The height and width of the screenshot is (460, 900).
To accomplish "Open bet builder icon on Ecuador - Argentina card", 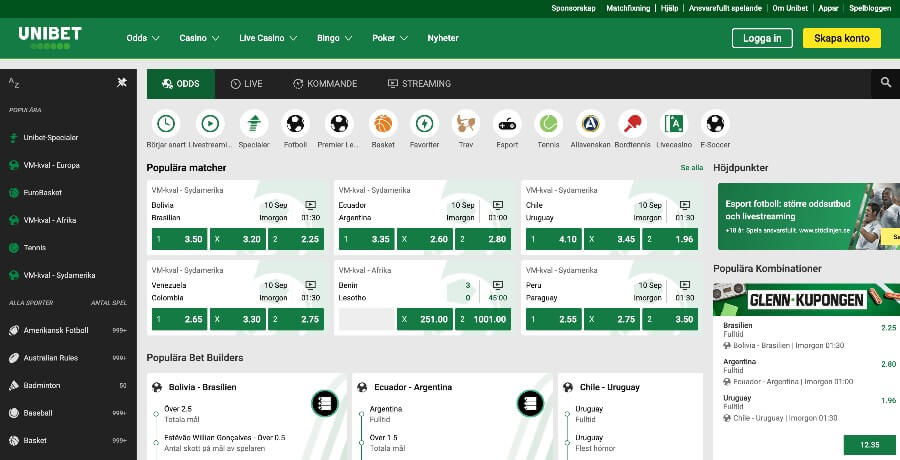I will pos(530,403).
